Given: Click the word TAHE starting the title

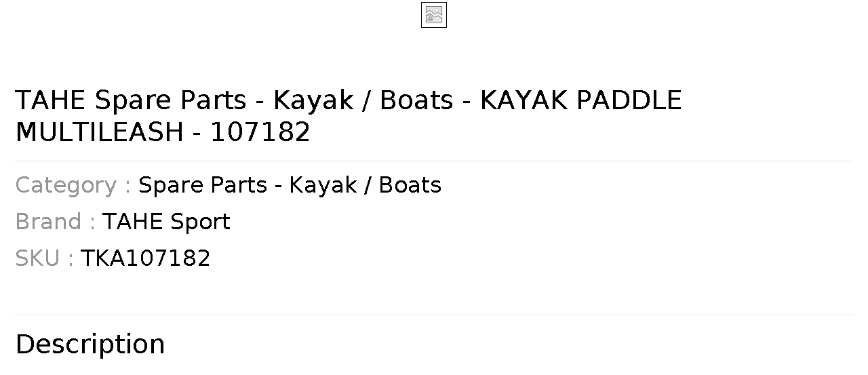Looking at the screenshot, I should pos(50,100).
